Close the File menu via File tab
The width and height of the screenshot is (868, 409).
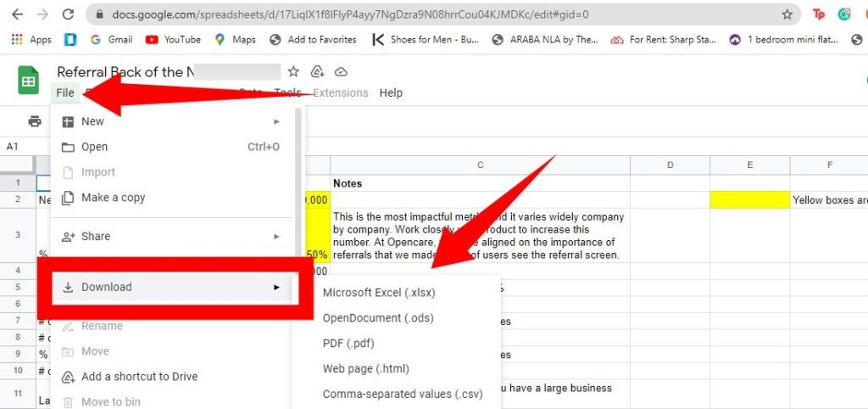(x=65, y=93)
